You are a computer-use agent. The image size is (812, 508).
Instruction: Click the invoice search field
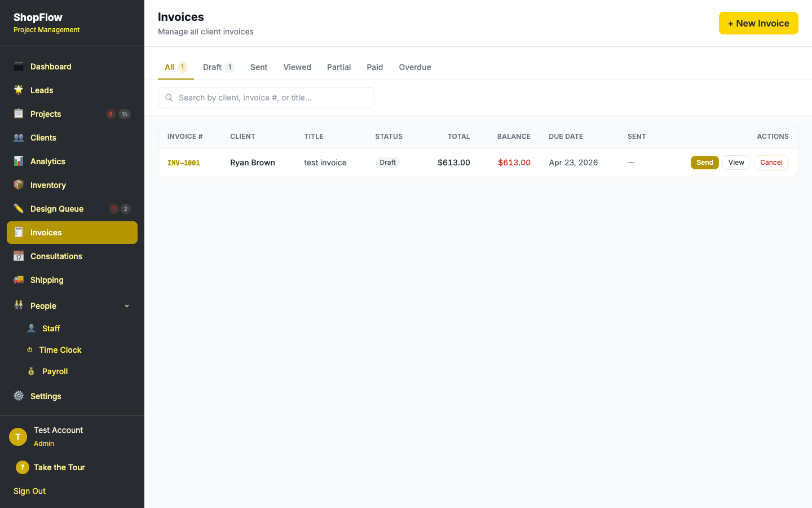[266, 97]
